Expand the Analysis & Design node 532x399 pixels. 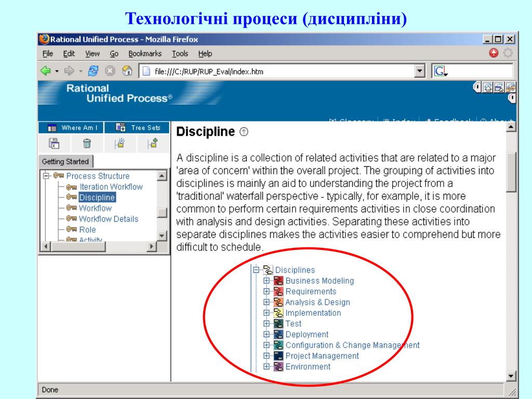pos(267,302)
